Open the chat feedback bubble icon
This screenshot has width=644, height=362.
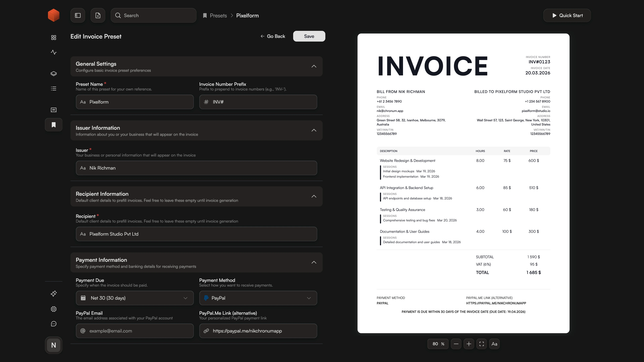tap(53, 324)
